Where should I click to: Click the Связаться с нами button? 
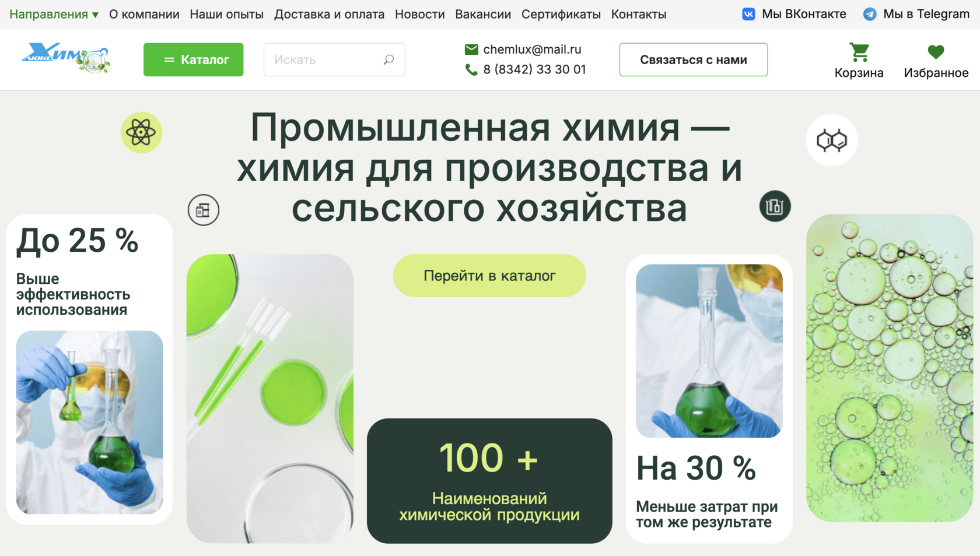point(694,59)
